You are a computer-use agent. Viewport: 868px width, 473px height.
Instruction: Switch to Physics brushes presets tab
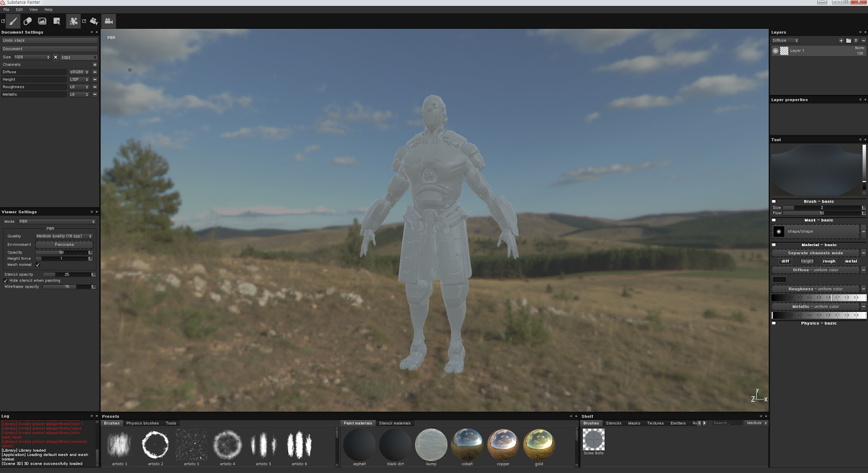click(x=143, y=423)
